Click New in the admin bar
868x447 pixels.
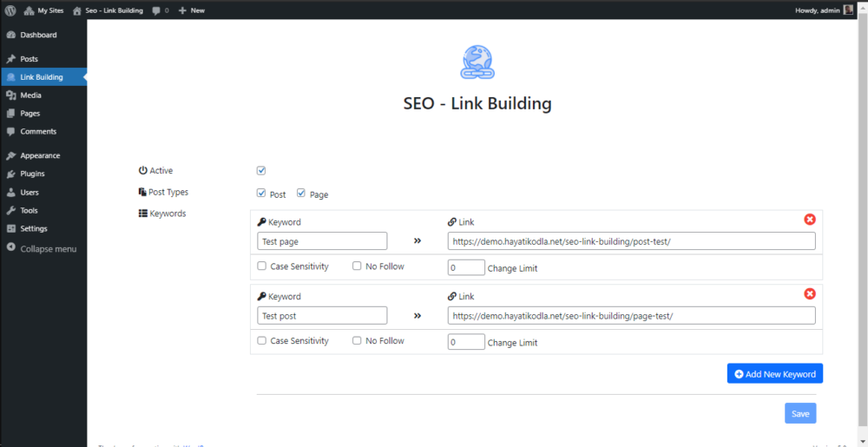pos(198,10)
